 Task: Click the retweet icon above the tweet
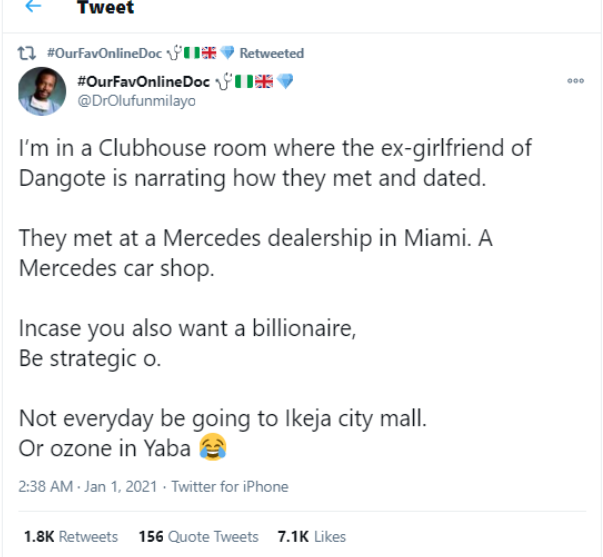point(29,53)
